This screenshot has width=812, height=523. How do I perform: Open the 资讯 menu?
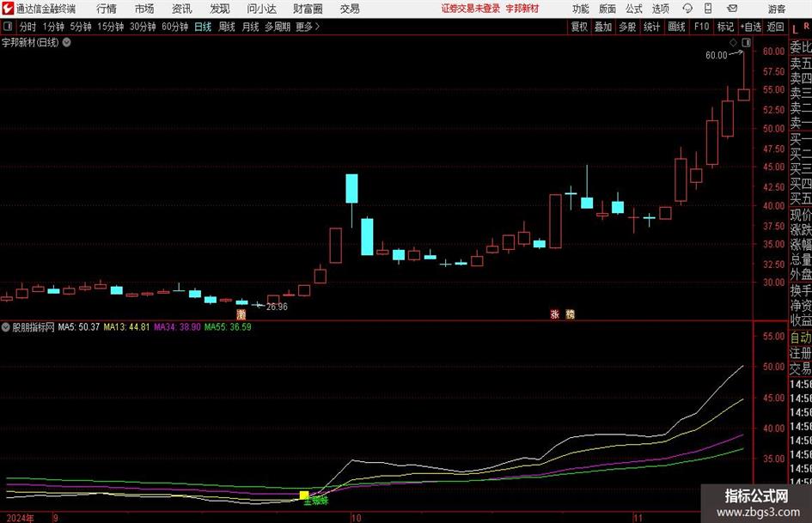(x=182, y=9)
